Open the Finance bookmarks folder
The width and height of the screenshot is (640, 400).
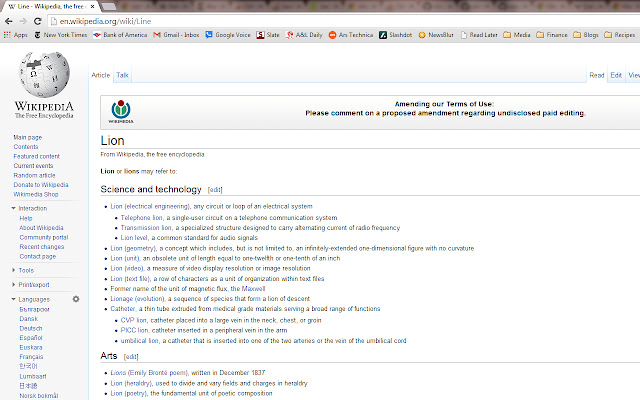(x=552, y=35)
